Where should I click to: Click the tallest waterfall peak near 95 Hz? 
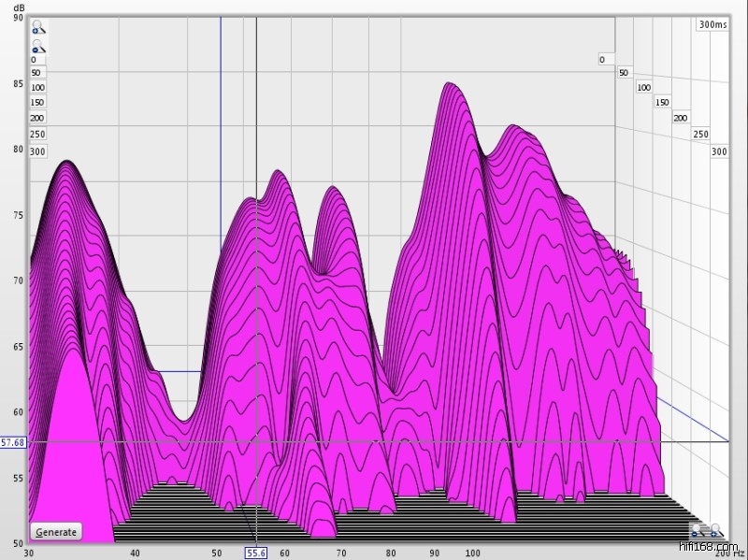pyautogui.click(x=451, y=85)
